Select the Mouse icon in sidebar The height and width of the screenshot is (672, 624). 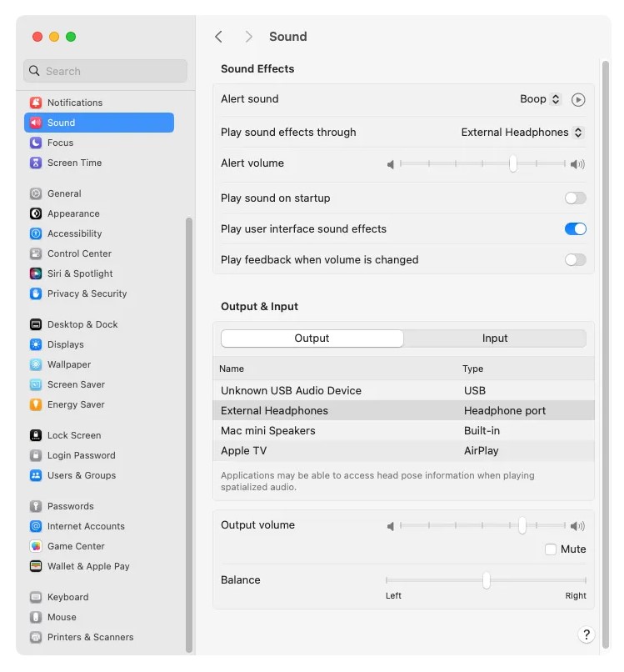coord(36,617)
